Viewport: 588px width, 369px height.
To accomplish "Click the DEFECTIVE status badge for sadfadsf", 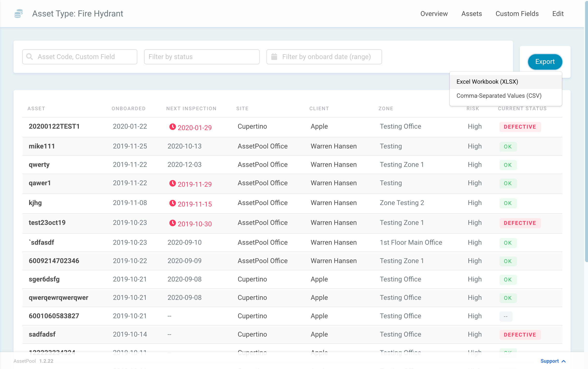I will 520,335.
